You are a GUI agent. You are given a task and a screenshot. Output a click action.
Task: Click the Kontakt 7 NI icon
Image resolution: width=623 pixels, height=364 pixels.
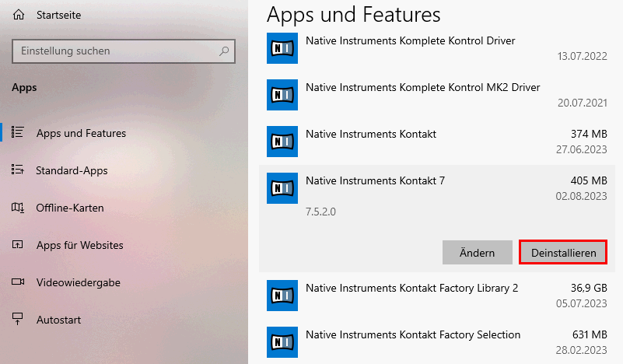282,188
